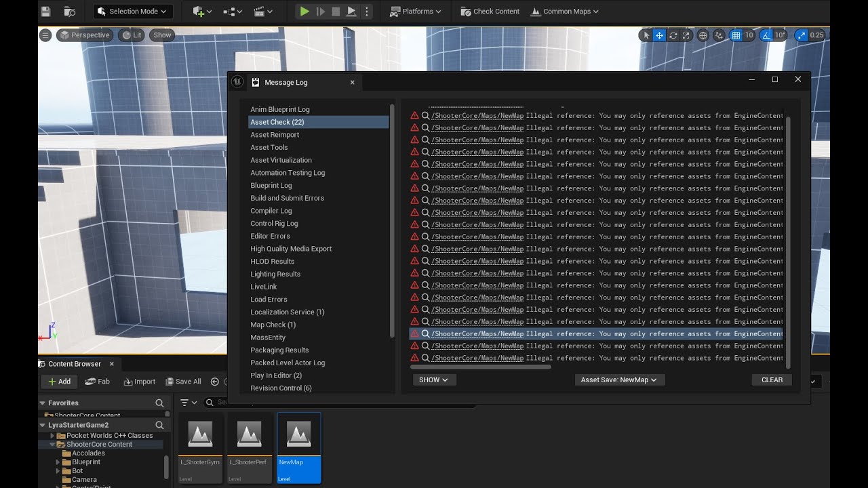This screenshot has width=868, height=488.
Task: Open the SHOW filter dropdown in Message Log
Action: [433, 380]
